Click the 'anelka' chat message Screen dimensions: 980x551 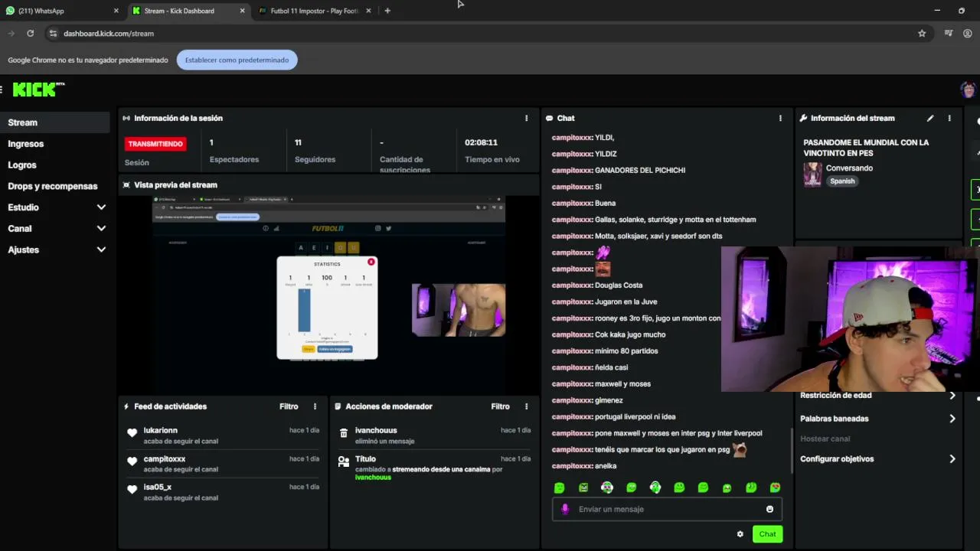(606, 466)
